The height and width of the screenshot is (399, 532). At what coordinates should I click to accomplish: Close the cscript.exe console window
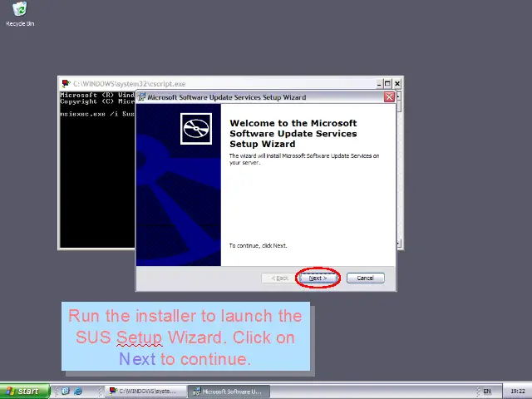click(397, 83)
